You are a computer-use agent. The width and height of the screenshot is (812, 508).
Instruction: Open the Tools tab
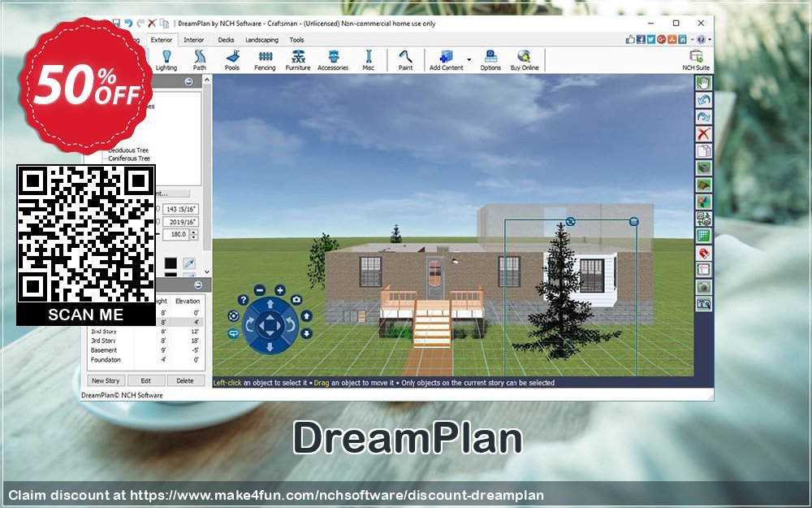[296, 40]
